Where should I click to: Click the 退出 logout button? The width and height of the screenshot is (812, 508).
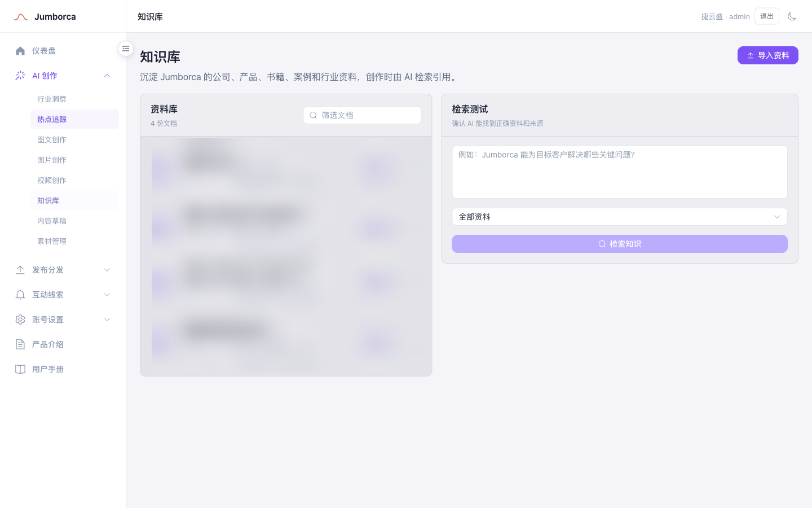click(767, 16)
